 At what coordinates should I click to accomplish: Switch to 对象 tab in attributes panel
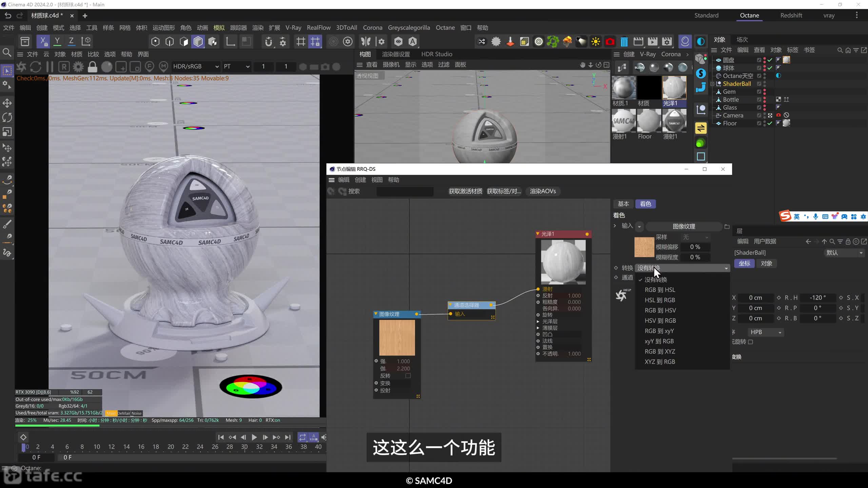tap(766, 263)
